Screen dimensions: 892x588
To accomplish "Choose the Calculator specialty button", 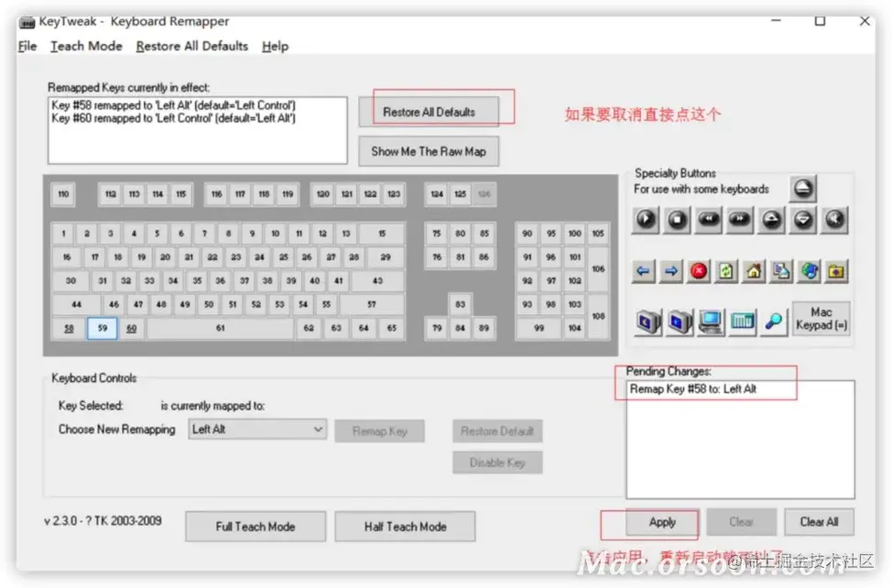I will coord(743,321).
